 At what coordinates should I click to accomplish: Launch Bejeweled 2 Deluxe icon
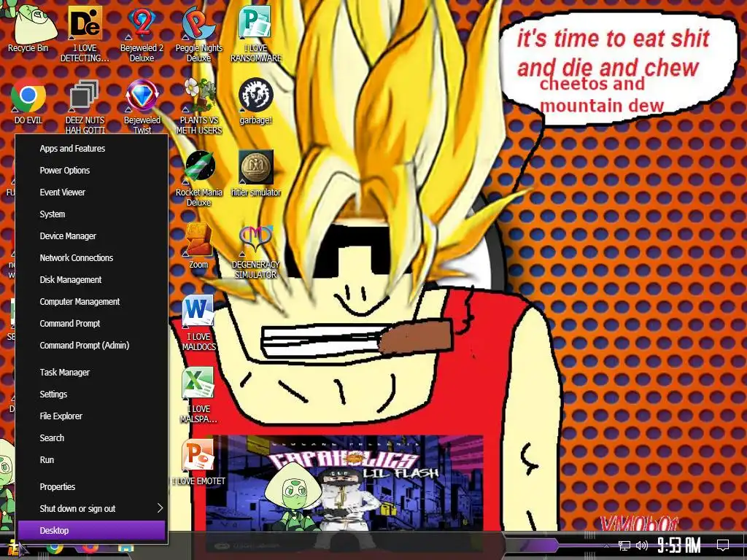pos(142,34)
